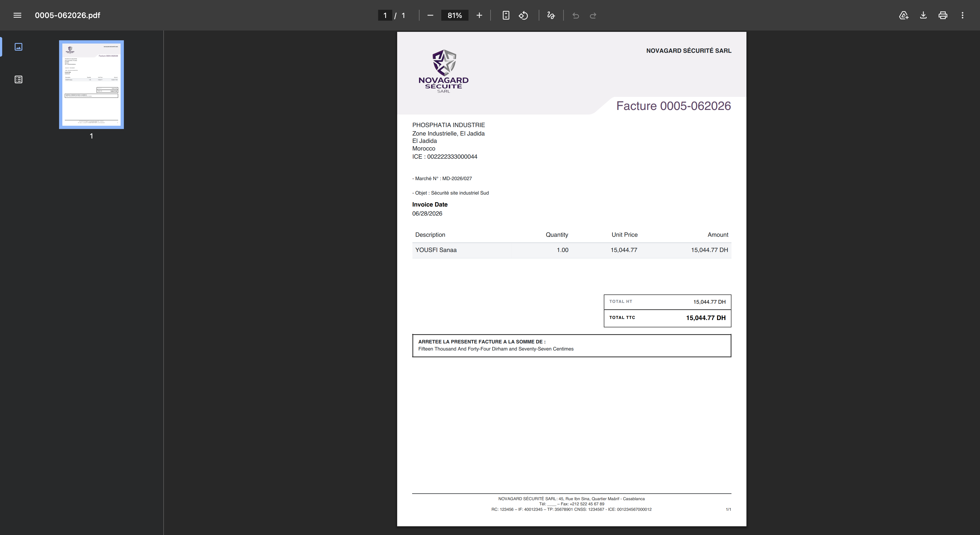Click the current page number field
This screenshot has height=535, width=980.
[385, 15]
